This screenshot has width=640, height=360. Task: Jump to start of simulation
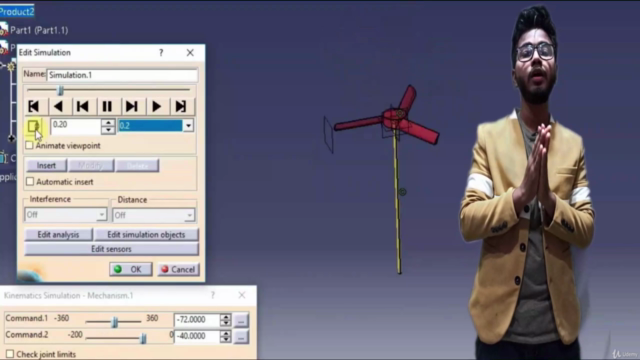tap(34, 107)
